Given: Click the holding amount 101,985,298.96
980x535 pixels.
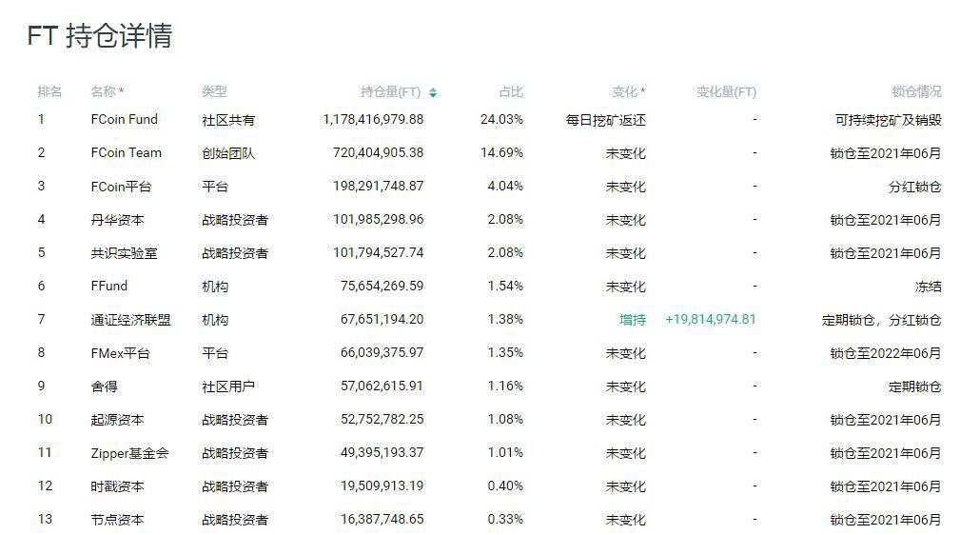Looking at the screenshot, I should 378,219.
